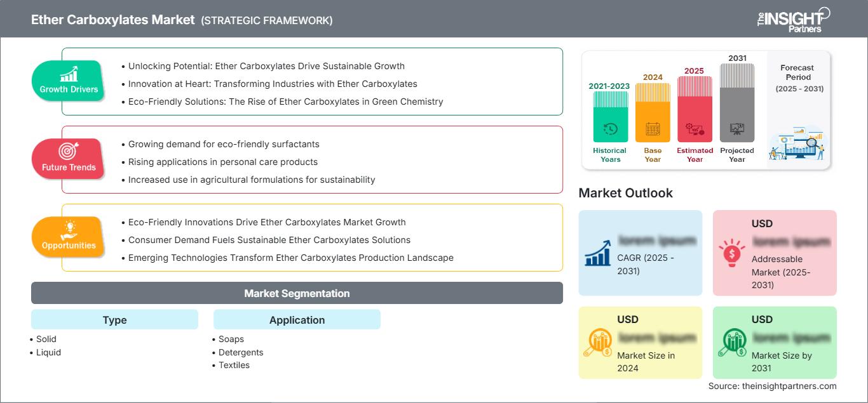868x403 pixels.
Task: Click 'Growing demand for eco-friendly surfactants'
Action: tap(224, 144)
